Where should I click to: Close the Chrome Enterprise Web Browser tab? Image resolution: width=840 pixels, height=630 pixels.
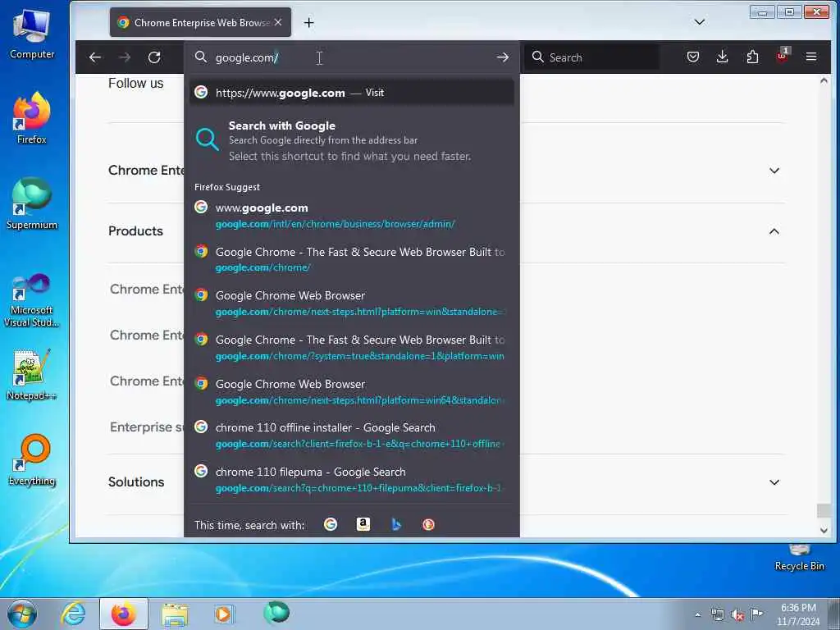coord(278,22)
